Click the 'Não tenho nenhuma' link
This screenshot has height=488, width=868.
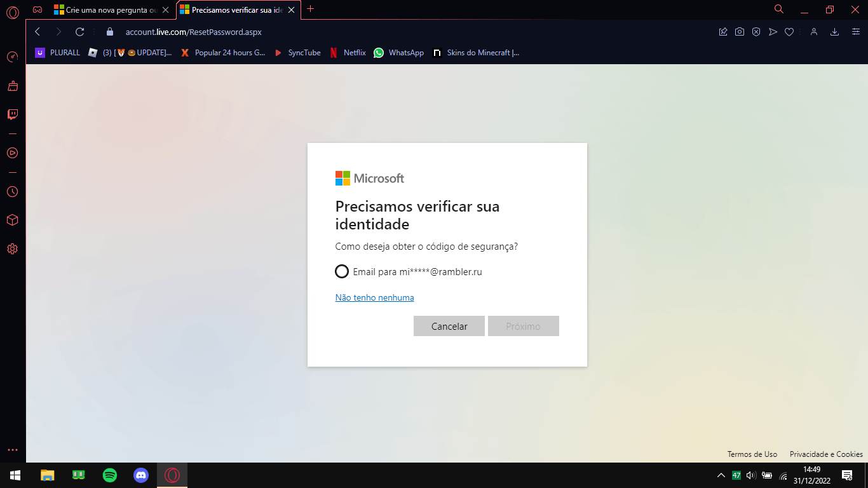click(x=374, y=297)
